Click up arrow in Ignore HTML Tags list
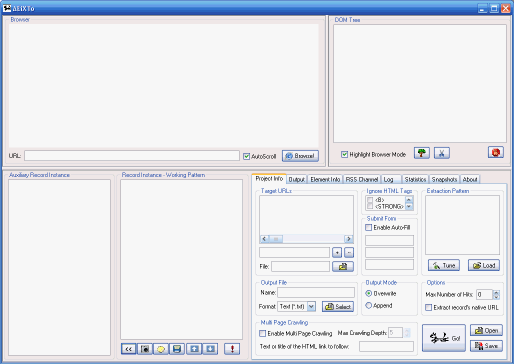Viewport: 514px width, 364px height. [x=409, y=199]
